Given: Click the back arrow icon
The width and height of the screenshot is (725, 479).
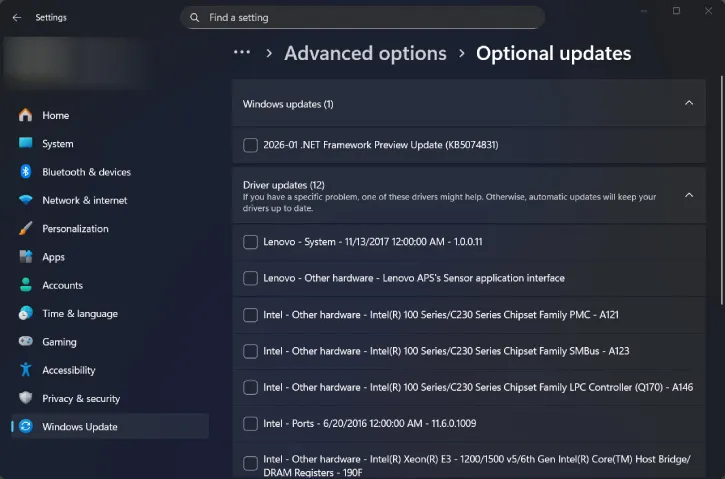Looking at the screenshot, I should (x=17, y=18).
